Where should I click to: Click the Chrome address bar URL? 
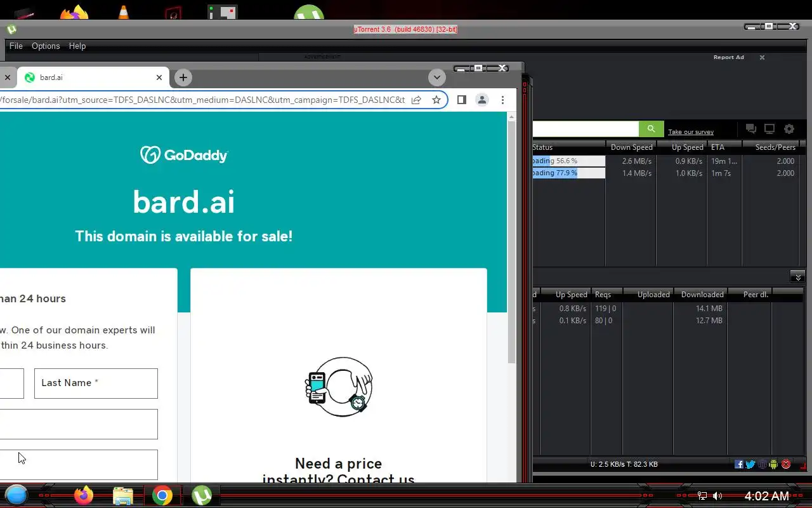point(203,100)
